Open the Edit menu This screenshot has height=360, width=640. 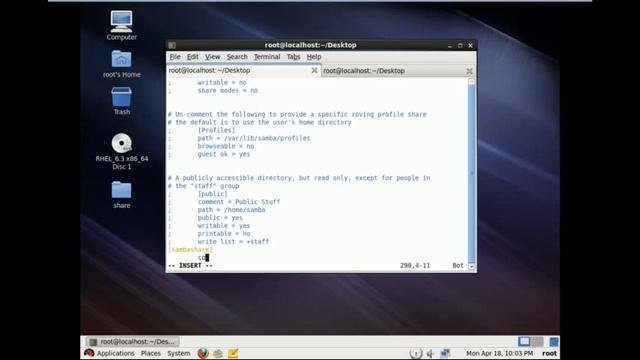pos(193,57)
